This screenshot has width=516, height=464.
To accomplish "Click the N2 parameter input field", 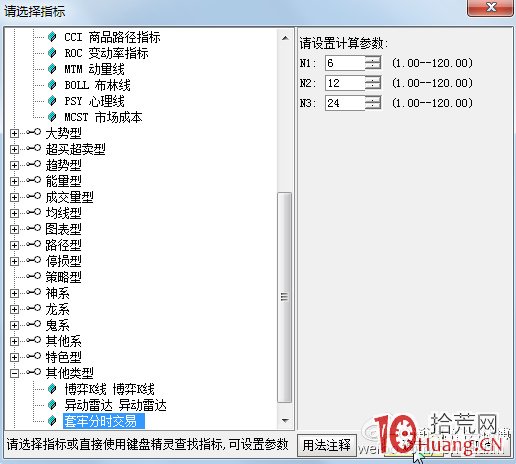I will 345,83.
